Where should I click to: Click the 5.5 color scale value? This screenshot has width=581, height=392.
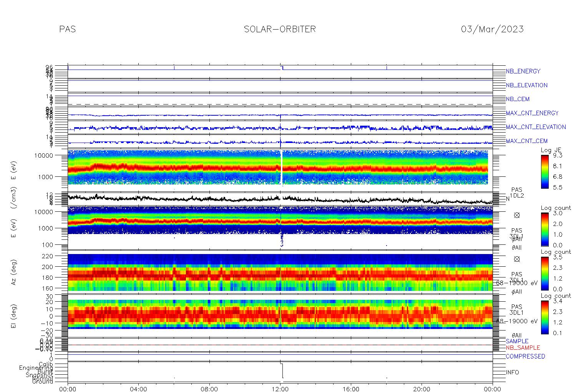click(x=558, y=187)
